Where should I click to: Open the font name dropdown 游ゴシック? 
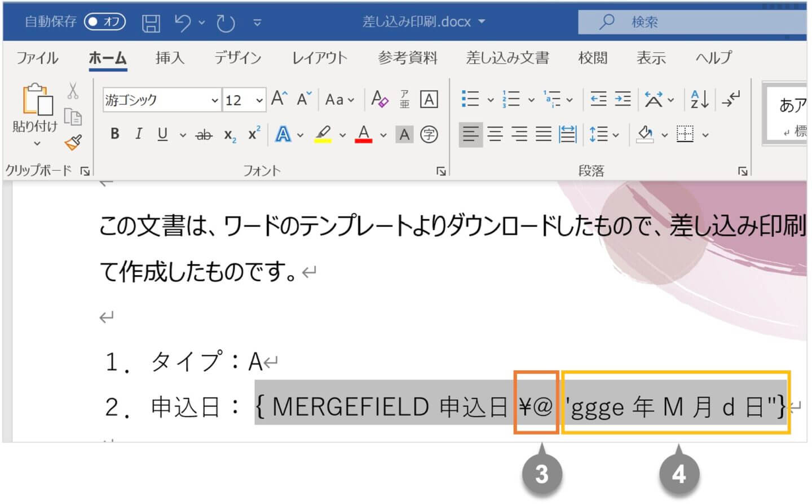pos(214,100)
